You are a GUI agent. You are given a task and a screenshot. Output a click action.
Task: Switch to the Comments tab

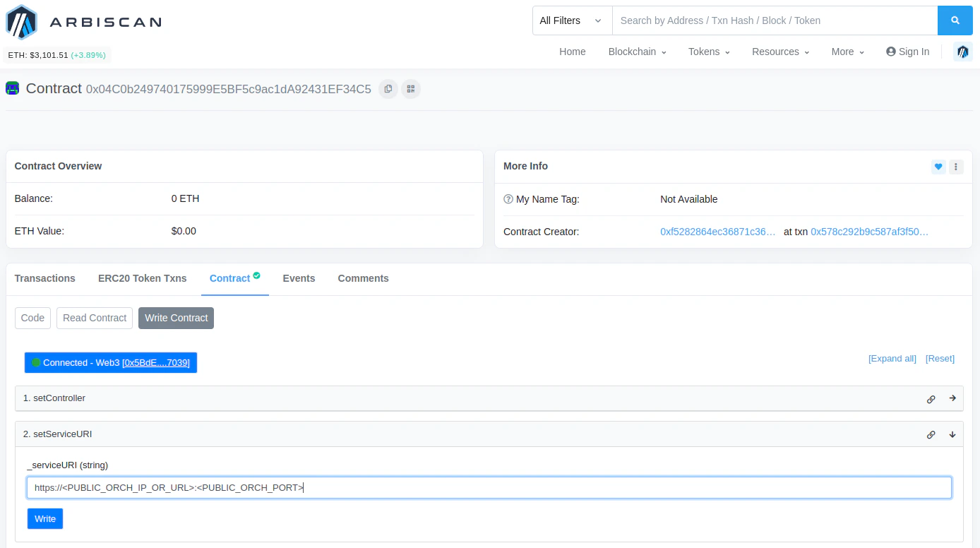click(363, 278)
